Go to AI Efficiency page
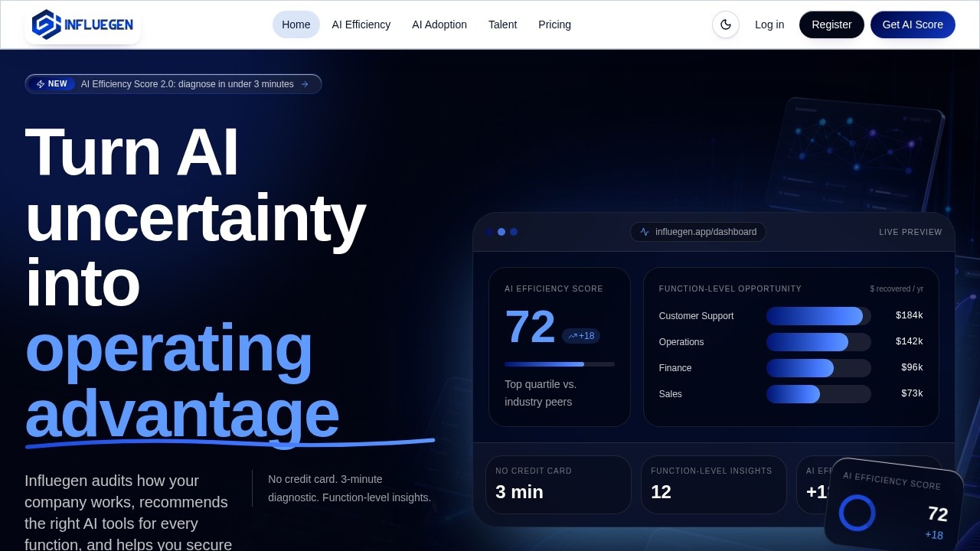This screenshot has width=980, height=551. coord(361,24)
